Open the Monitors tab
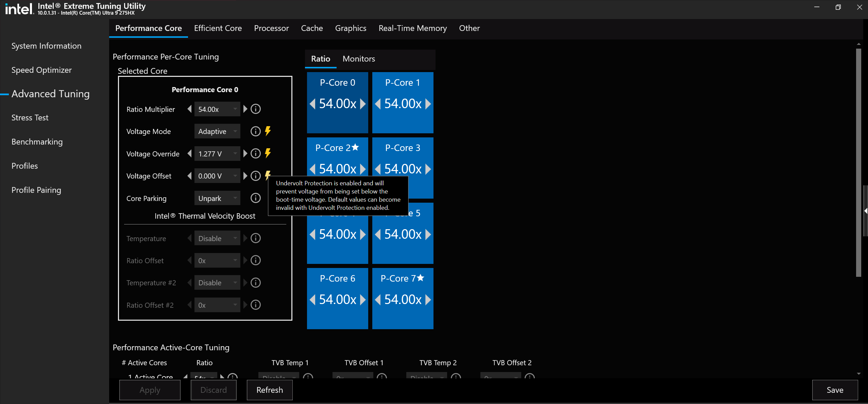868x404 pixels. pos(358,59)
